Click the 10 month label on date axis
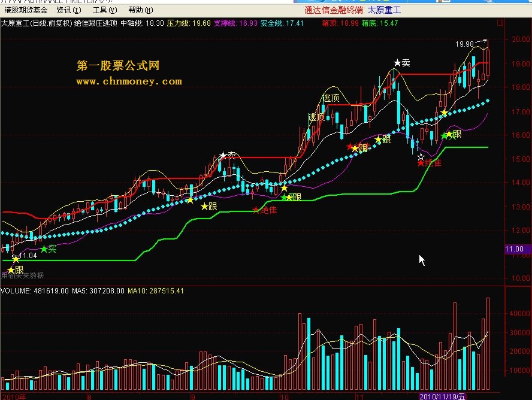Viewport: 532px width, 400px height. point(284,396)
